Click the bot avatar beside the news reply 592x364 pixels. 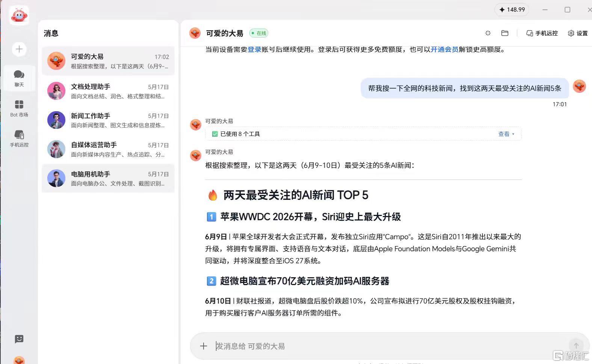pos(196,155)
